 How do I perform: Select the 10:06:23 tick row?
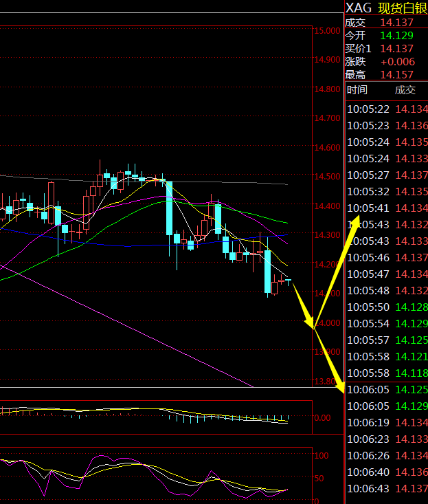(x=387, y=439)
